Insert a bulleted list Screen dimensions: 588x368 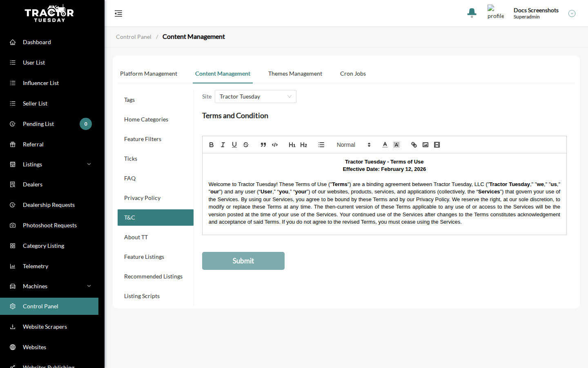click(x=321, y=145)
